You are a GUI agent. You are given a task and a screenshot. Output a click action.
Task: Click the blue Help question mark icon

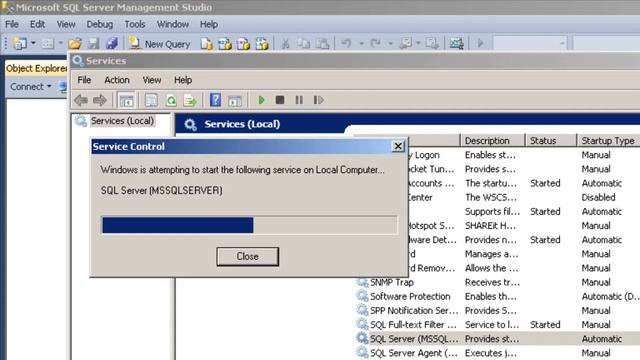(x=215, y=100)
